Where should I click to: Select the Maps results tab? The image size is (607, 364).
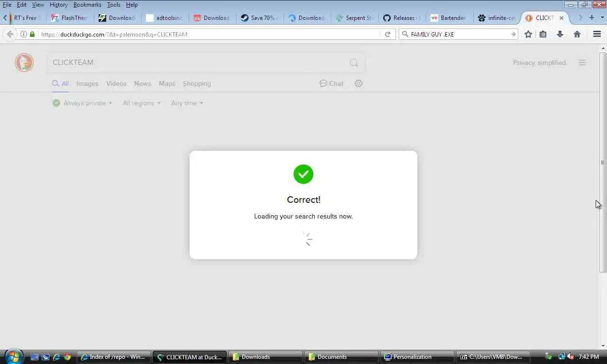pos(167,83)
